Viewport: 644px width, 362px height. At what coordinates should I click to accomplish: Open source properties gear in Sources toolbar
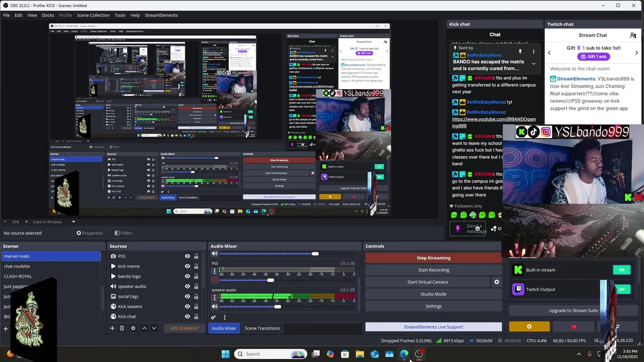click(x=133, y=328)
